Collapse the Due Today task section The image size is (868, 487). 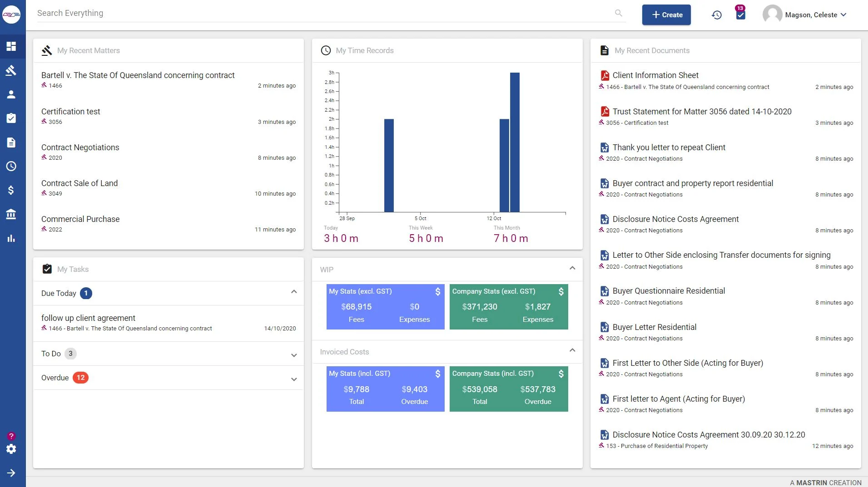pyautogui.click(x=293, y=292)
